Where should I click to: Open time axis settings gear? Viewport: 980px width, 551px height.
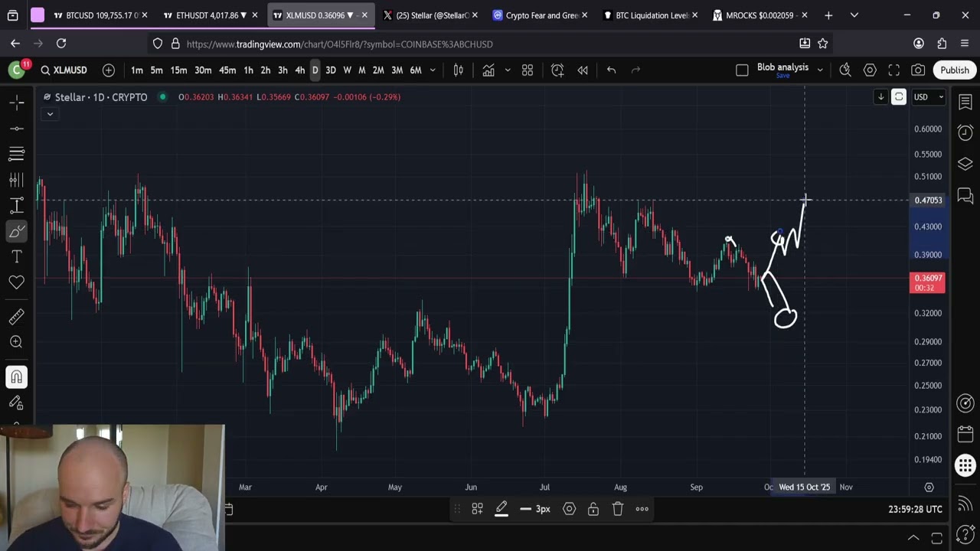929,487
